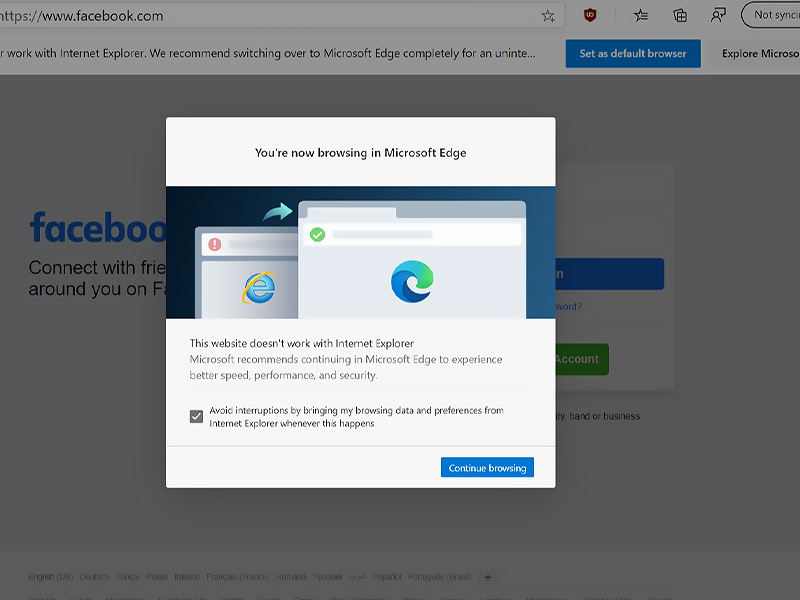Open the Collections icon in toolbar
Viewport: 800px width, 600px height.
(680, 16)
